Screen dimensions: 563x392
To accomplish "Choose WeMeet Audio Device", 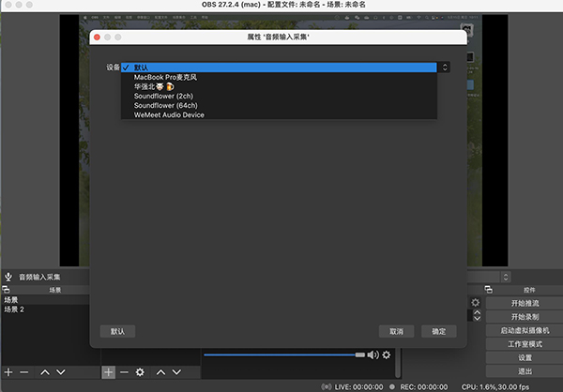I will point(279,114).
